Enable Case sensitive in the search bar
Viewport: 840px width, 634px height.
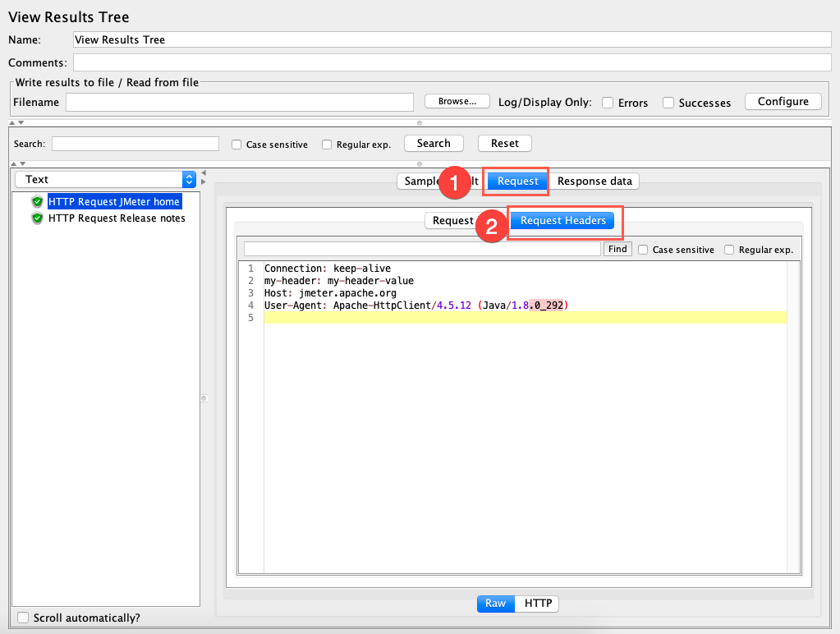point(236,144)
